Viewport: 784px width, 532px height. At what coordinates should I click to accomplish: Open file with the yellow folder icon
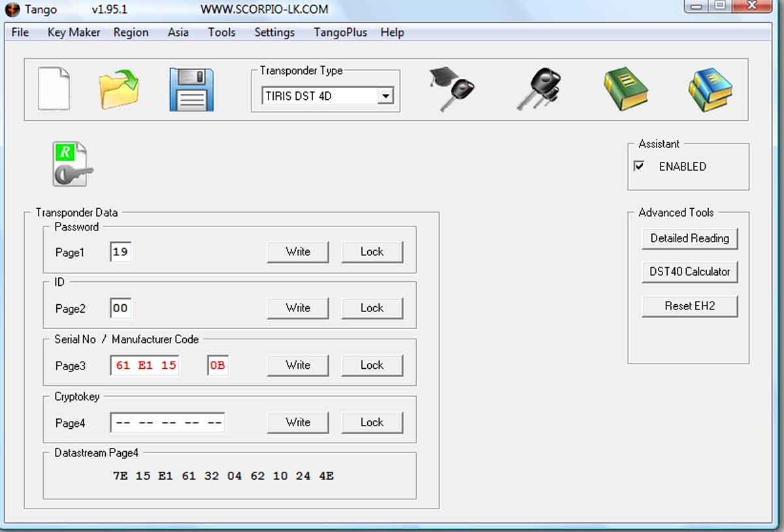120,90
